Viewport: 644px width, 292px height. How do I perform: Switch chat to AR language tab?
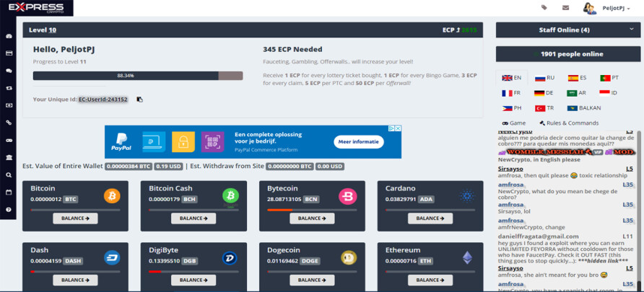tap(577, 93)
